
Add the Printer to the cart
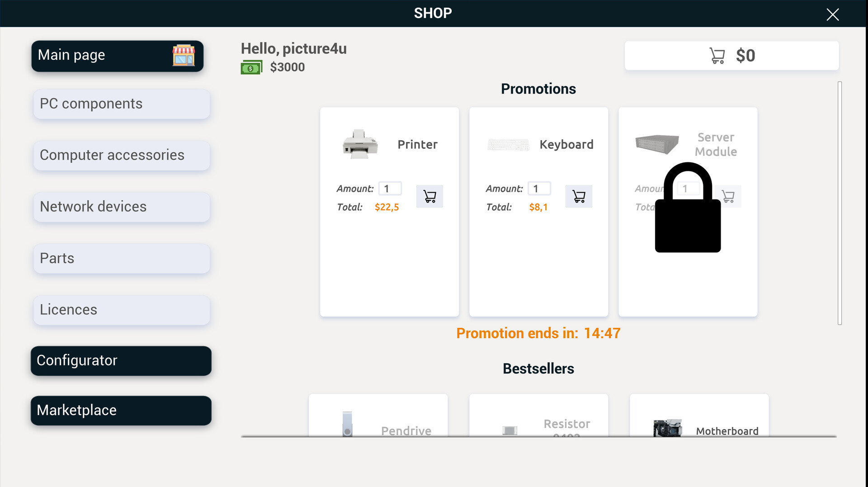429,196
